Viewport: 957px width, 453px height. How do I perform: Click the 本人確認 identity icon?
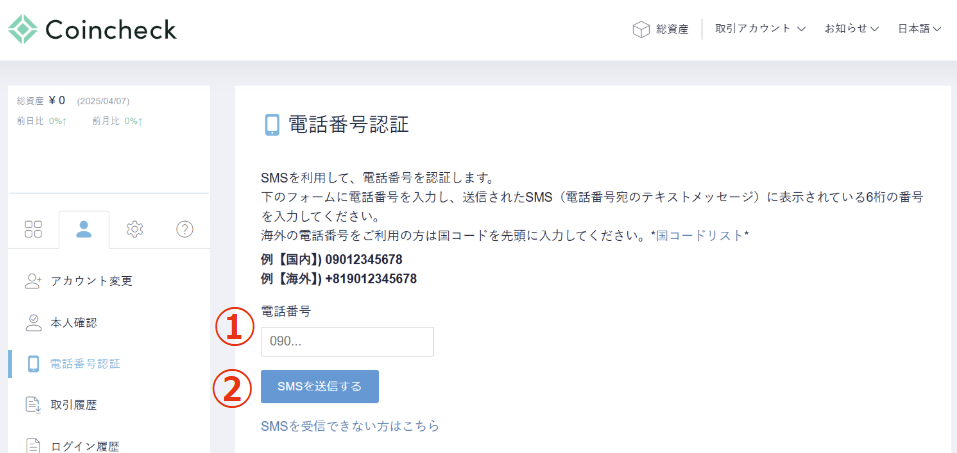tap(33, 322)
